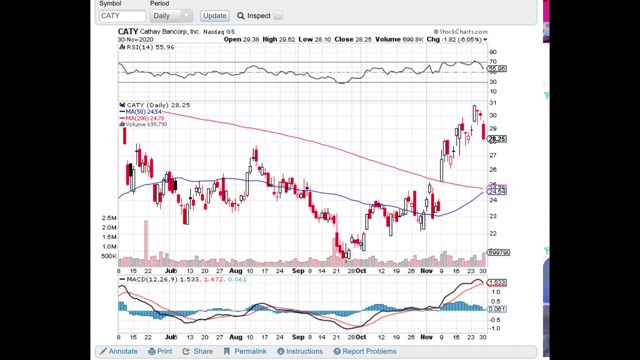Click the Inspect magnifier icon

click(x=241, y=16)
